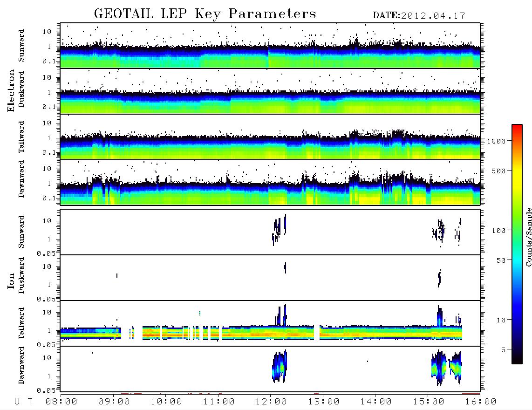Click the 08:00 time tick label
The image size is (532, 410).
(x=61, y=402)
